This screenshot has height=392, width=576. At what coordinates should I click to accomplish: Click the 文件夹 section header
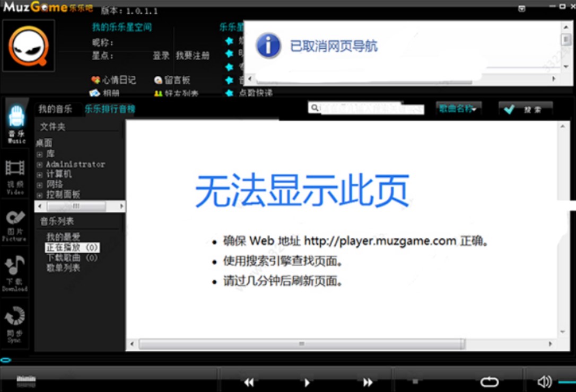53,127
